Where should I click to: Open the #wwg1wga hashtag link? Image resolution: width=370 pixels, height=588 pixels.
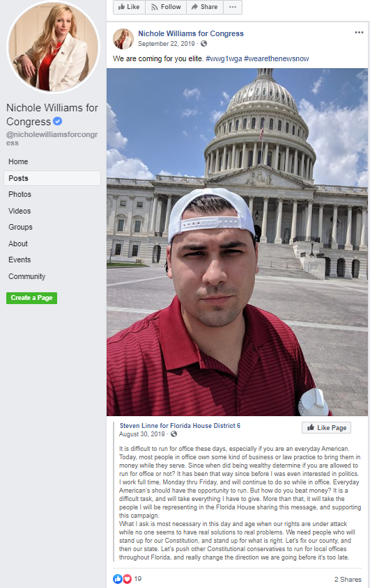[224, 58]
